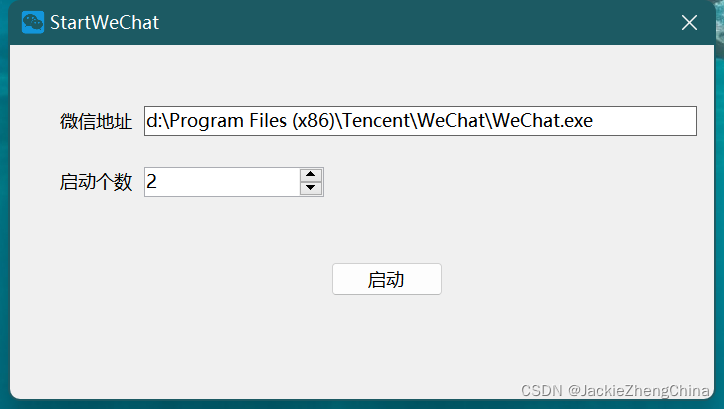Click the 启动个数 label
This screenshot has height=409, width=724.
[96, 182]
